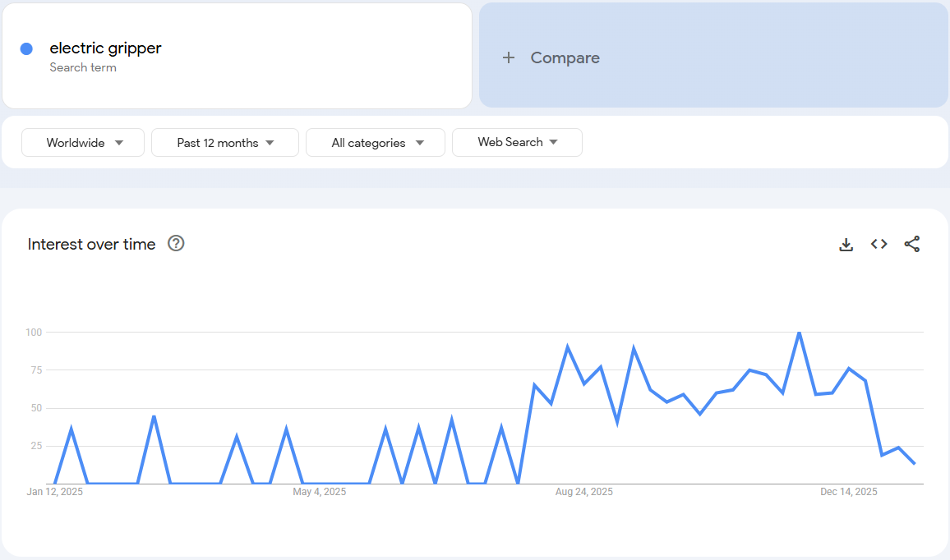The image size is (950, 560).
Task: Click the chart's highest peak at 100
Action: point(799,333)
